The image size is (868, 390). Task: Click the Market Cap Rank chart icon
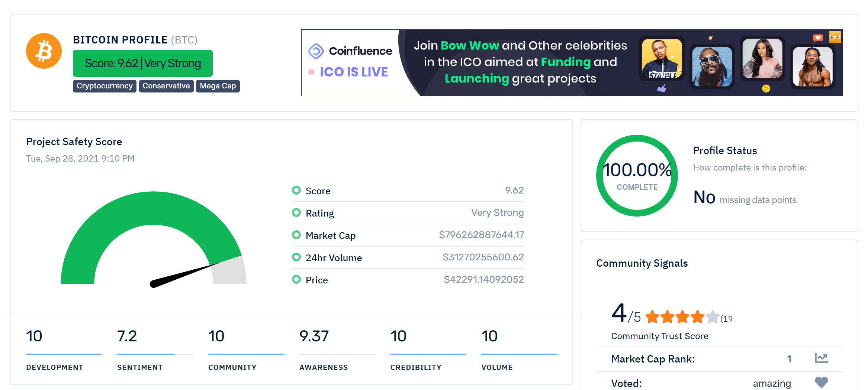click(821, 358)
